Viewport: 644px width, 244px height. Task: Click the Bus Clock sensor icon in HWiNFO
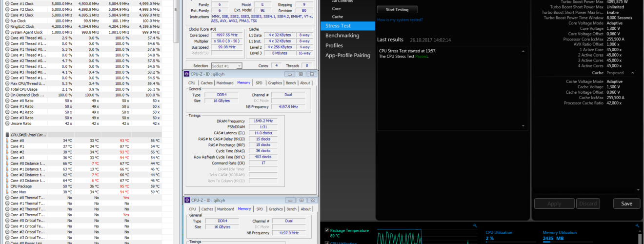7,21
